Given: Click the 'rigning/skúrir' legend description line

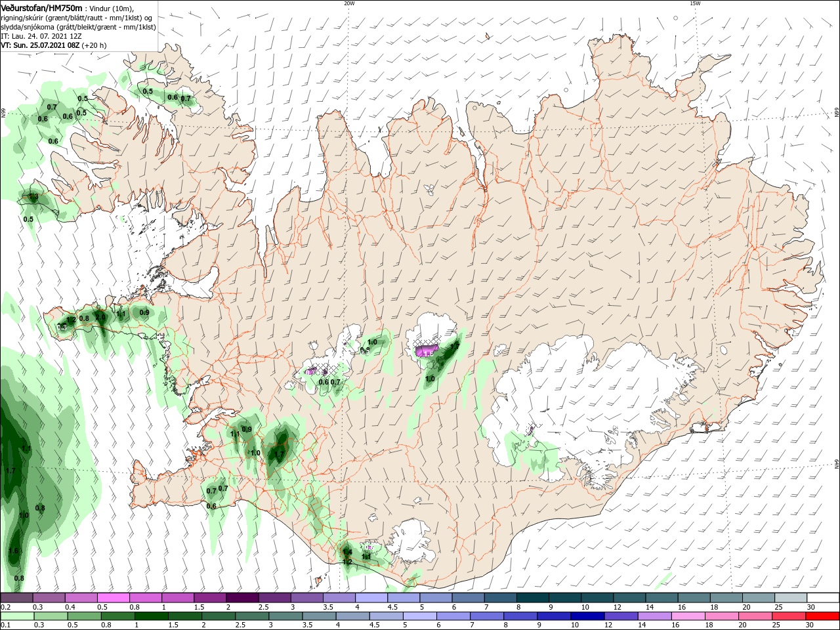Looking at the screenshot, I should click(77, 18).
